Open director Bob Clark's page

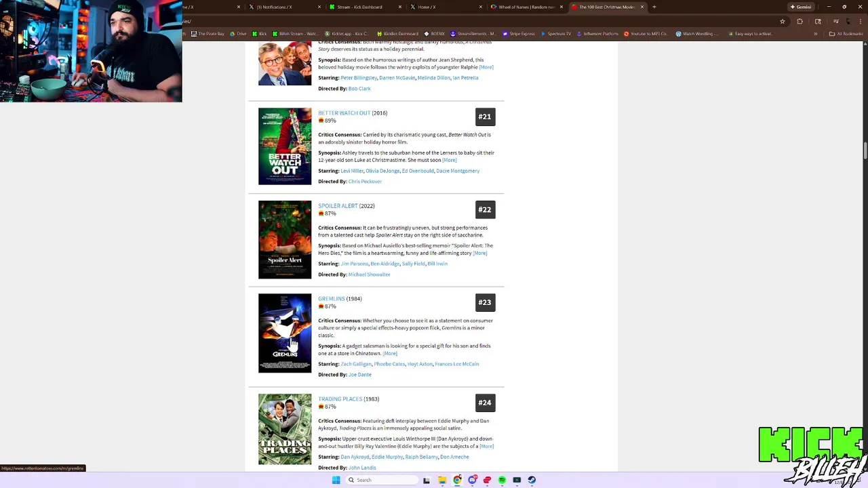tap(359, 89)
